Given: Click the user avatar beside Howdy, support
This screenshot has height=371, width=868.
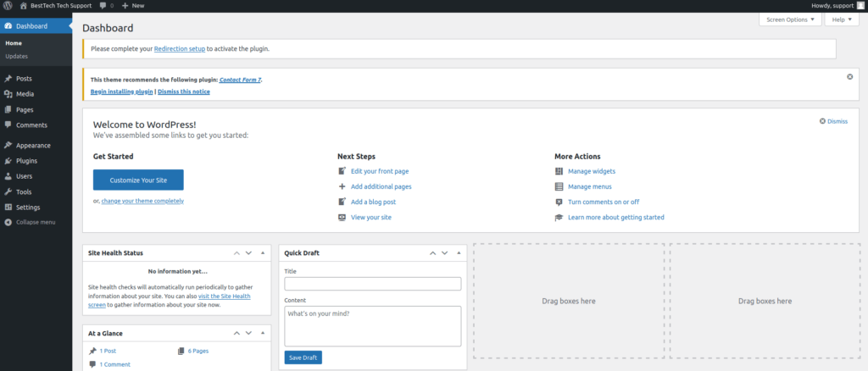Looking at the screenshot, I should pyautogui.click(x=860, y=5).
